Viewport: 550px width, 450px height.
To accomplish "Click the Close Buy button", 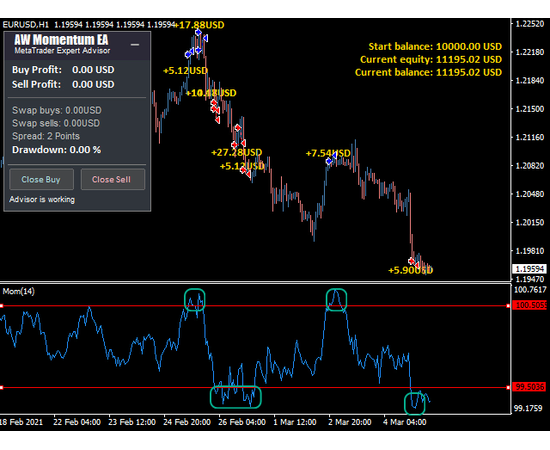I will coord(41,180).
